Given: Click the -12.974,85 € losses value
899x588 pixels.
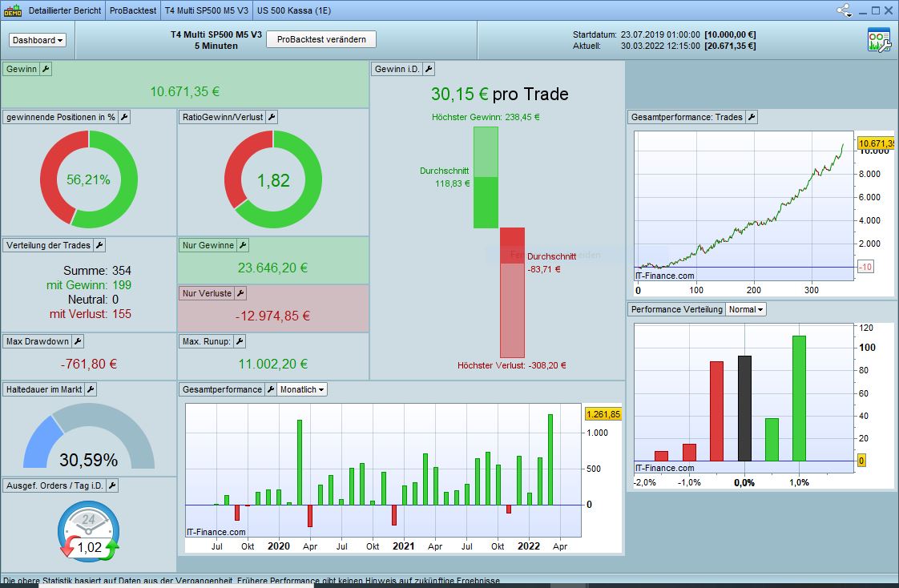Looking at the screenshot, I should [273, 316].
